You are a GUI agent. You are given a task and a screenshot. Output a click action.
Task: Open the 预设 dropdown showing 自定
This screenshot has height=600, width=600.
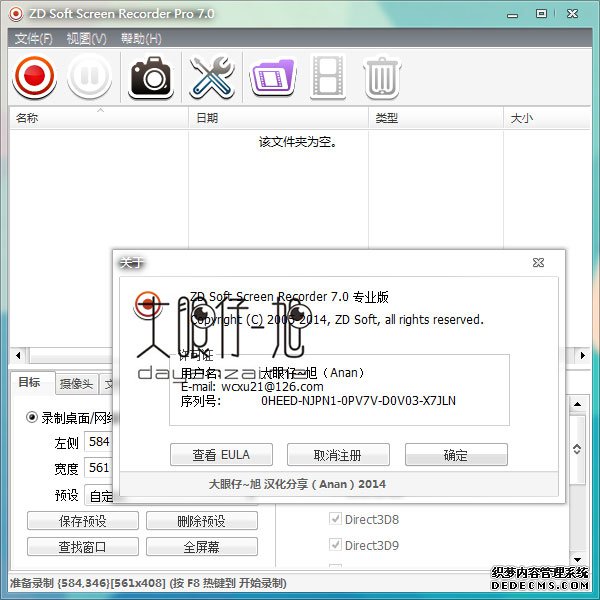click(99, 496)
